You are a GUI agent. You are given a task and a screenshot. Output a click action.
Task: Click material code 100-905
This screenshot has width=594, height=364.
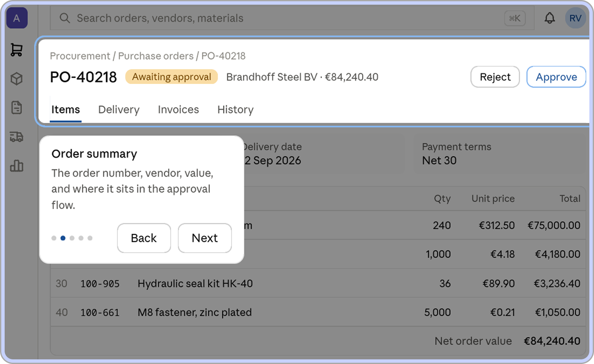pos(100,284)
